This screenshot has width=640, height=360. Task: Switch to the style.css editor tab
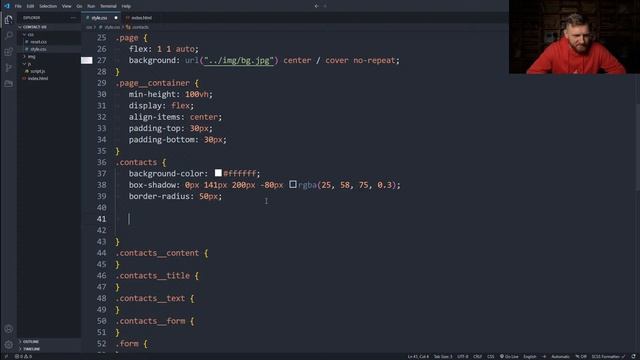click(99, 18)
